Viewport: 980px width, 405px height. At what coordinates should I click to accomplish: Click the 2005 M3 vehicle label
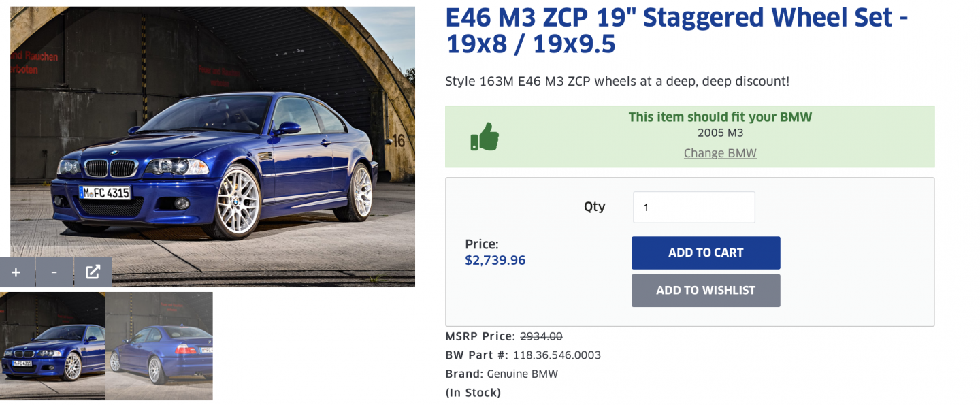(x=720, y=133)
